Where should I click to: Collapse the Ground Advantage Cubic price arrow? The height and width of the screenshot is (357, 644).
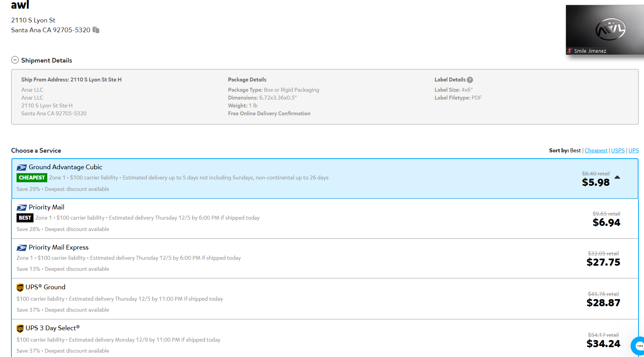(617, 178)
